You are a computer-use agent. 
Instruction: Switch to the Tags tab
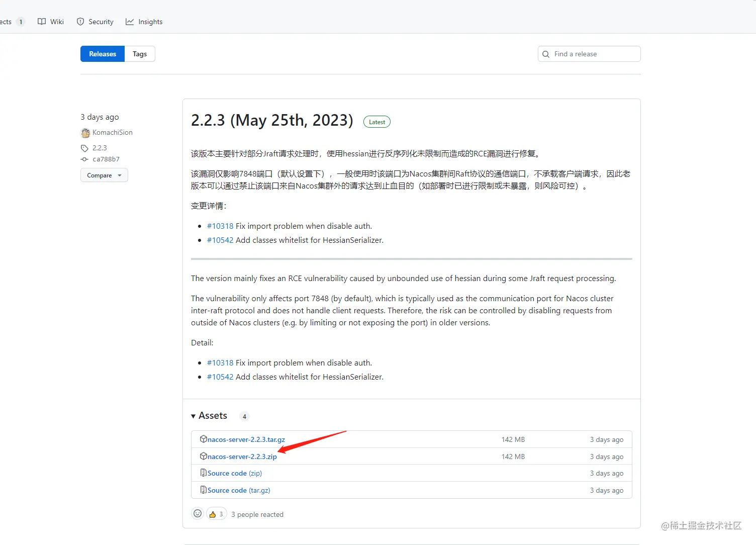[140, 54]
